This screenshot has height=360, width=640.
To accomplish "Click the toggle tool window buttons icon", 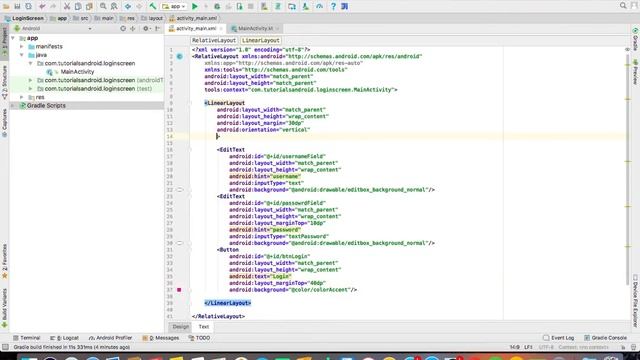I will [5, 347].
